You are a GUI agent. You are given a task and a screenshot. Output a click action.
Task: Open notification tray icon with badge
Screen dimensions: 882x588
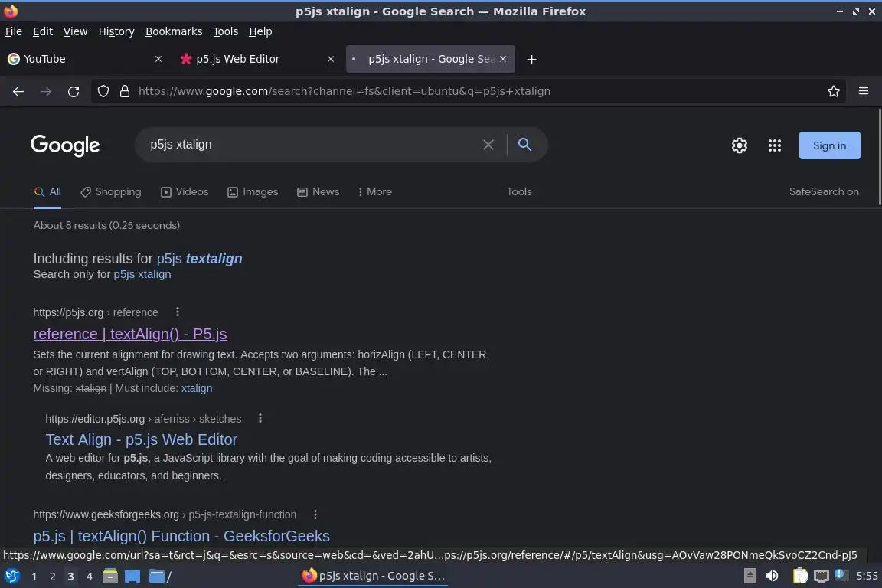[x=841, y=574]
